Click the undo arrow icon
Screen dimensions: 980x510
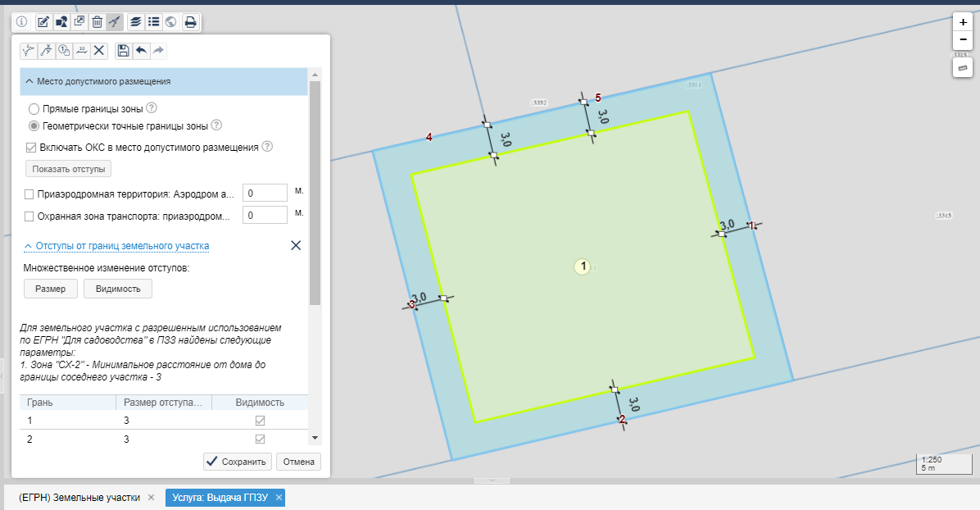tap(141, 51)
